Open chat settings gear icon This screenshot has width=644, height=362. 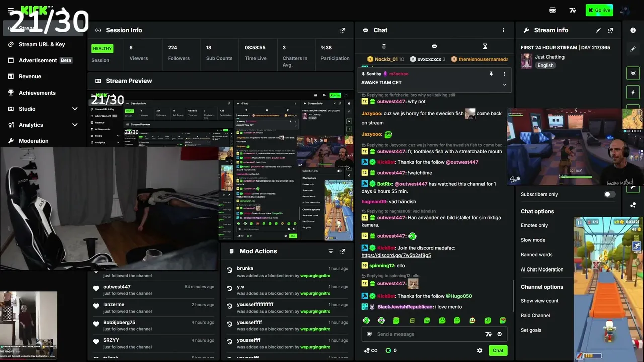[480, 350]
